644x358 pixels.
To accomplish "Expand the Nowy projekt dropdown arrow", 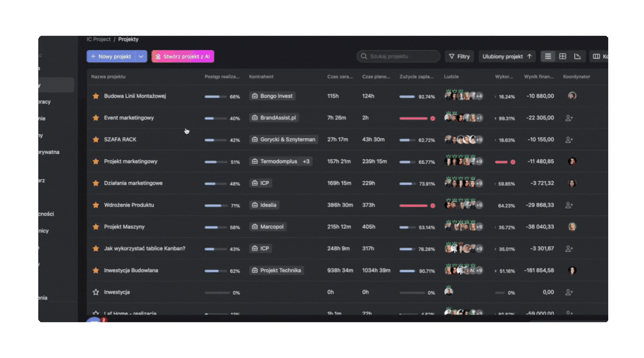I will point(141,57).
